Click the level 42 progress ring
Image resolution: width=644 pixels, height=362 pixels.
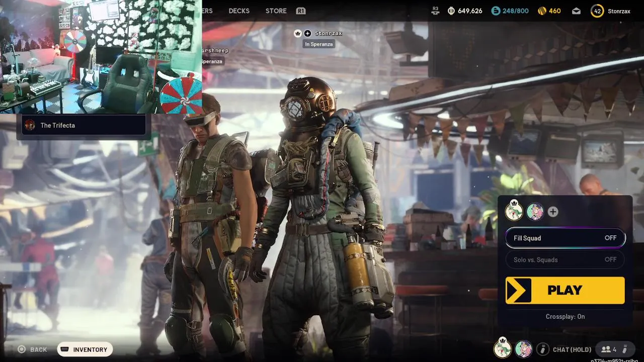pyautogui.click(x=597, y=11)
